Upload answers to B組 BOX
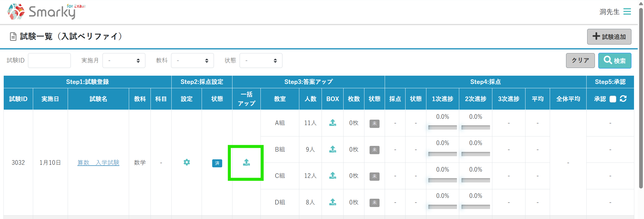 pos(332,149)
